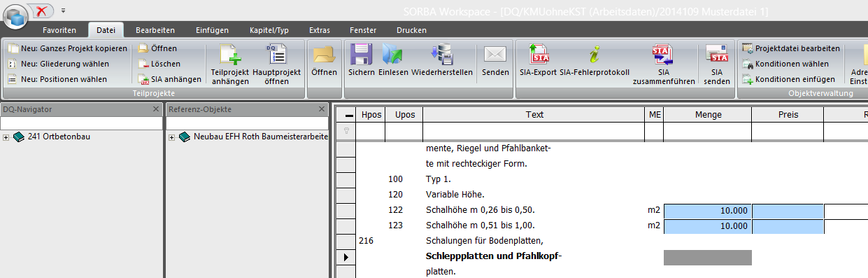Click Projektdatei bearbeiten
The height and width of the screenshot is (278, 868).
click(791, 48)
